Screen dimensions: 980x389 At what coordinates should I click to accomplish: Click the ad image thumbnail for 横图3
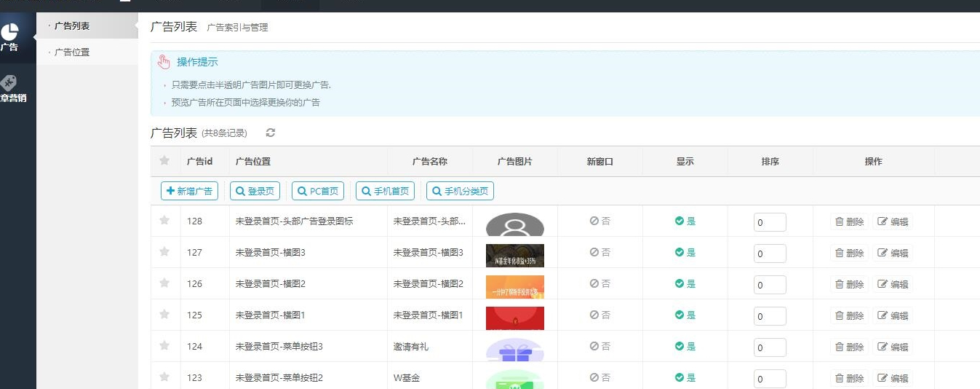[515, 256]
